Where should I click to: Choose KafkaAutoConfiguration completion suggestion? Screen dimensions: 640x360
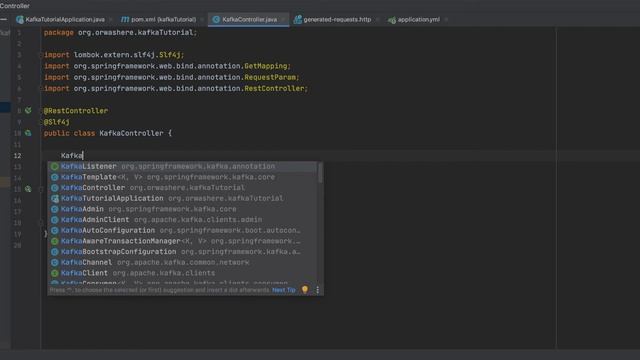tap(182, 230)
